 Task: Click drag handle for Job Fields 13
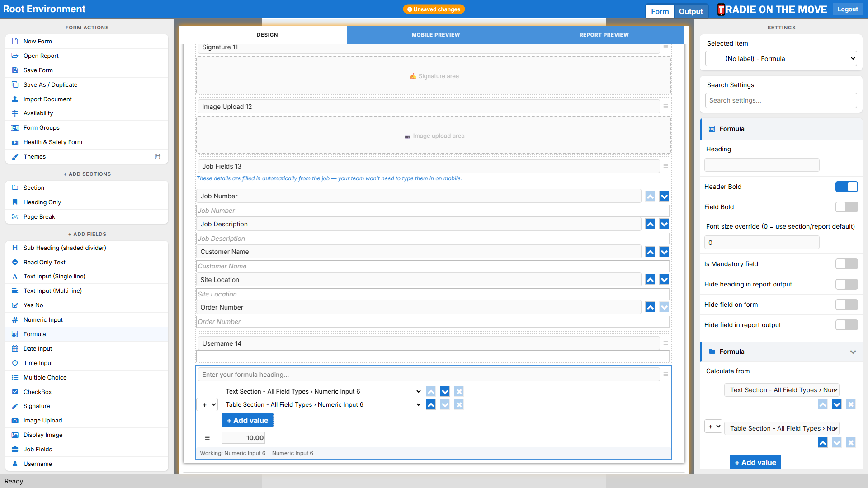coord(666,166)
